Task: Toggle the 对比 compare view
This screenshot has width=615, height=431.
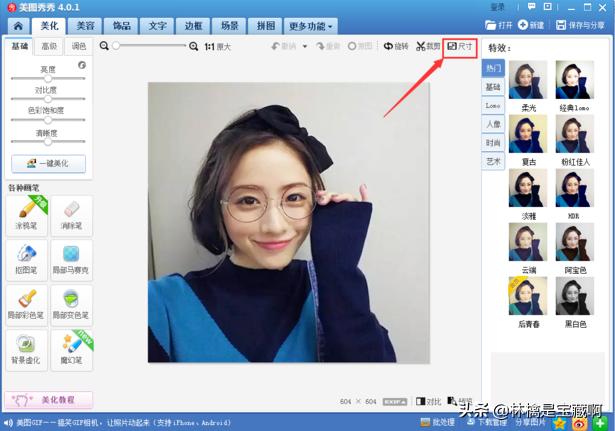Action: pos(428,401)
